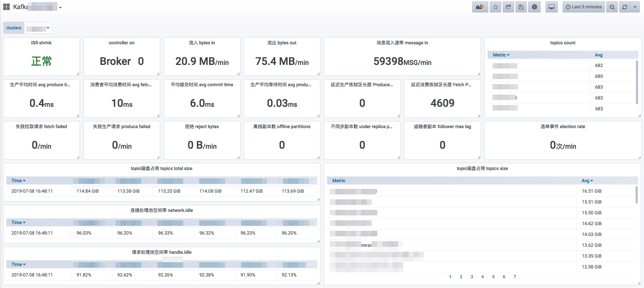This screenshot has width=644, height=288.
Task: Open the refresh interval dropdown arrow
Action: point(635,7)
